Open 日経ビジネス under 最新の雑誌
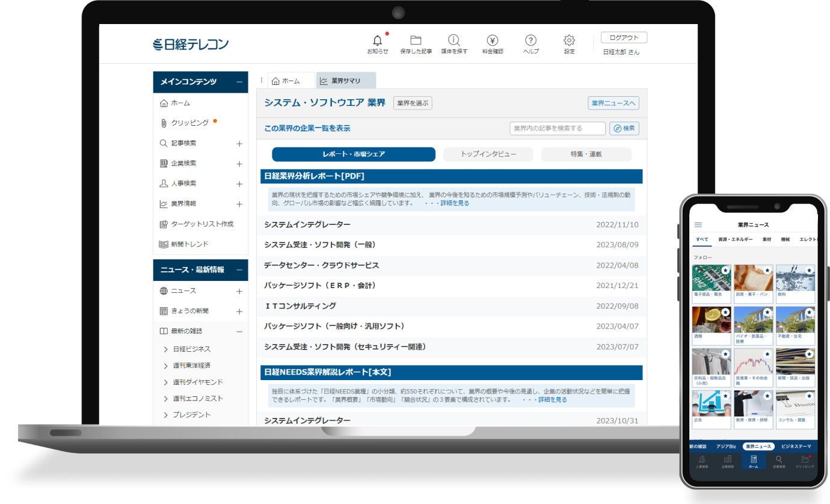Viewport: 830px width, 504px height. 192,349
